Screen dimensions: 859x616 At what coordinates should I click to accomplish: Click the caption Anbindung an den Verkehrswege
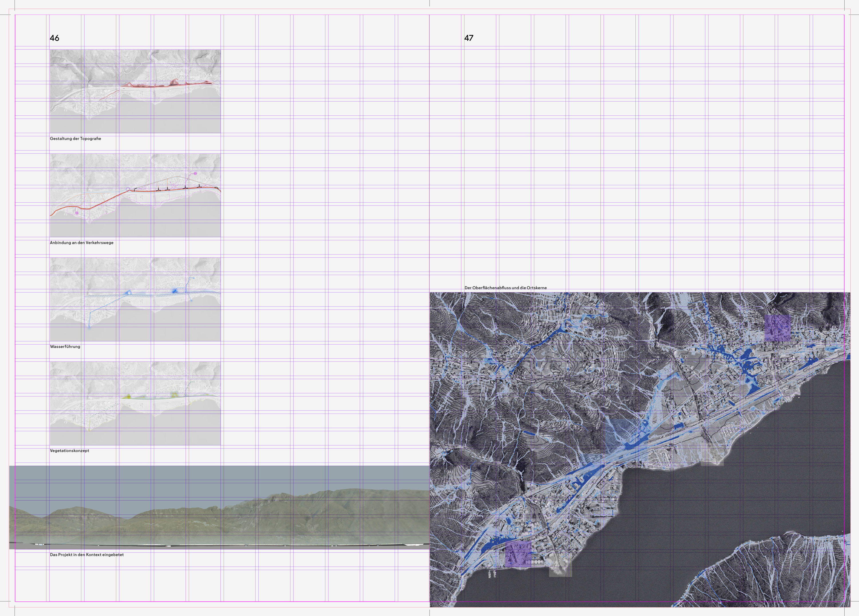(81, 243)
